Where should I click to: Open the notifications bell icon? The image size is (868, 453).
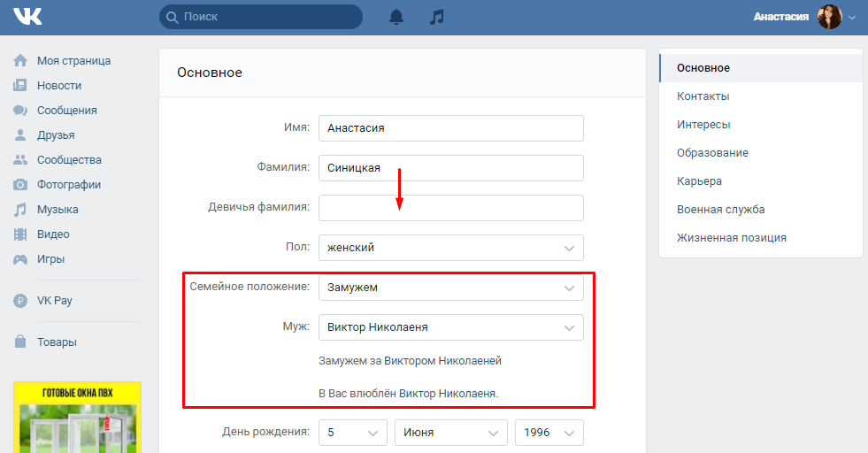396,17
